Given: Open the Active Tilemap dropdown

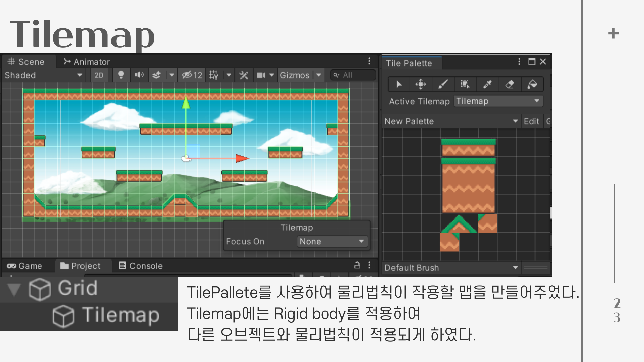Looking at the screenshot, I should pyautogui.click(x=498, y=101).
